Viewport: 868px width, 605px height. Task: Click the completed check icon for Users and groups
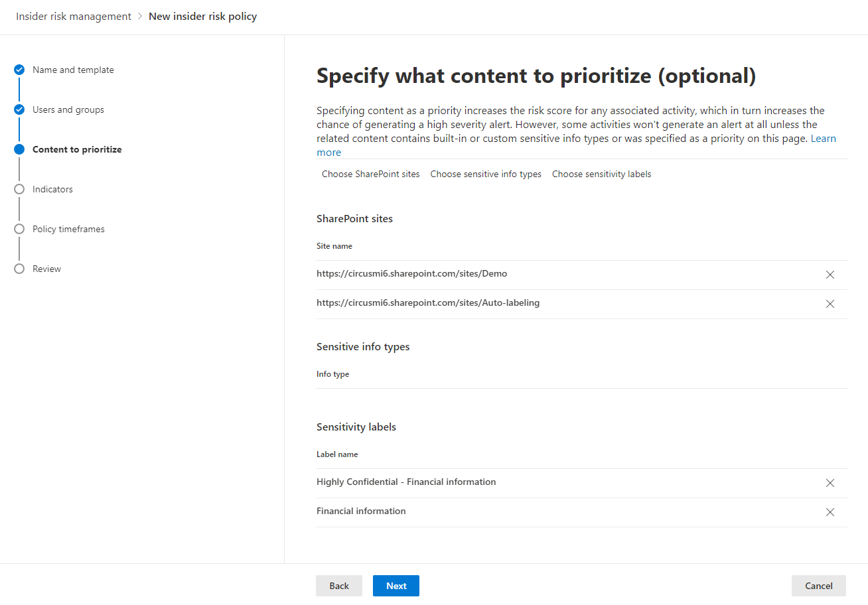pos(19,109)
